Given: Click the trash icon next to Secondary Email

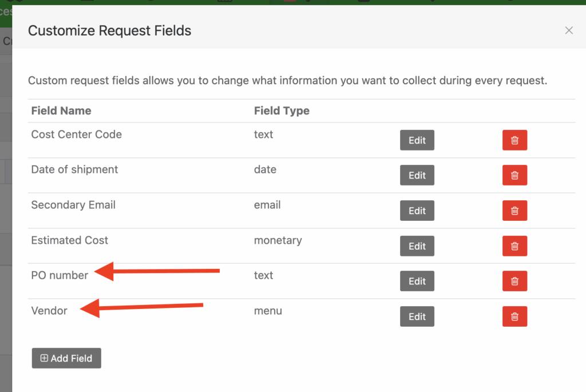Looking at the screenshot, I should [514, 210].
